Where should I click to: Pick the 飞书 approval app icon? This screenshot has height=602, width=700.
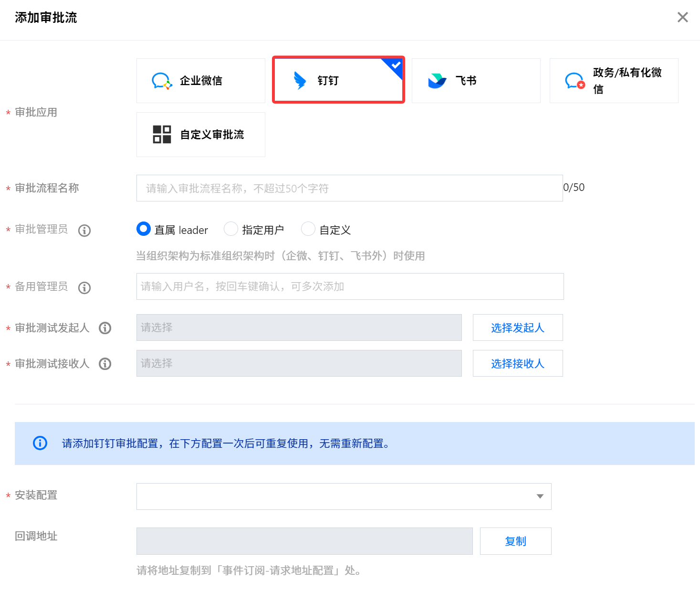click(437, 81)
